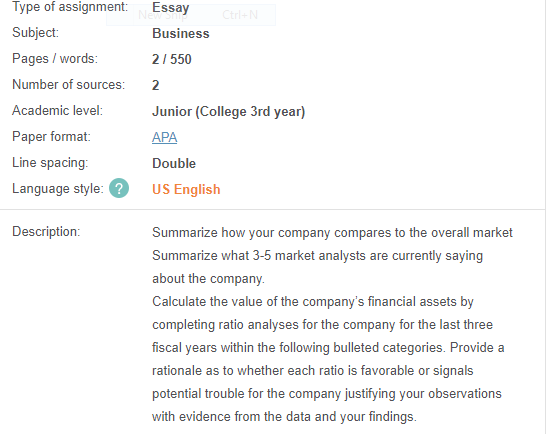Click the Number of sources value 2
Screen dimensions: 557x434
point(156,85)
